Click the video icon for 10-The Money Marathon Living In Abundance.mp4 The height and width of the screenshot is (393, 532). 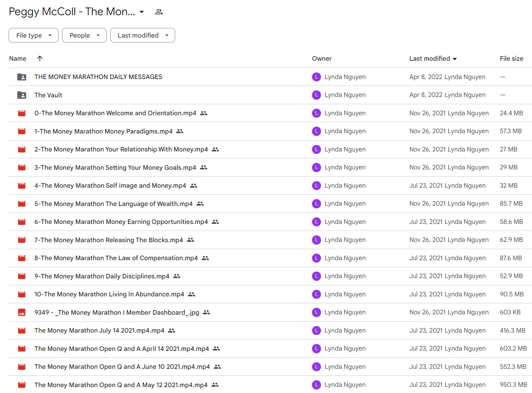[22, 294]
